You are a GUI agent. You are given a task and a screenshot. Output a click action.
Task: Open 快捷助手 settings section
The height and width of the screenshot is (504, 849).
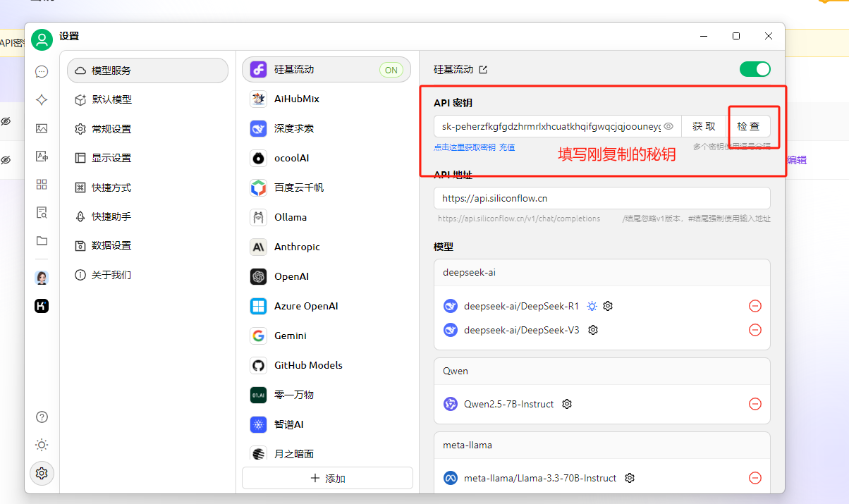click(148, 216)
